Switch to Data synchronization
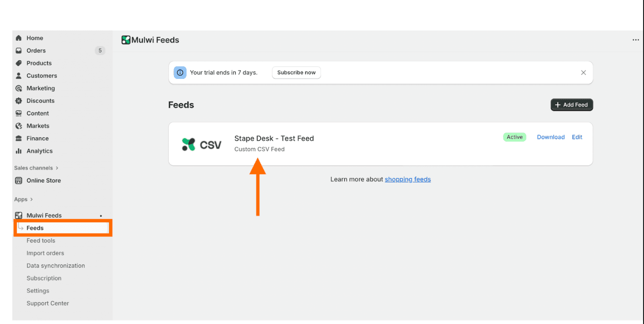Screen dimensions: 644x324 click(56, 265)
